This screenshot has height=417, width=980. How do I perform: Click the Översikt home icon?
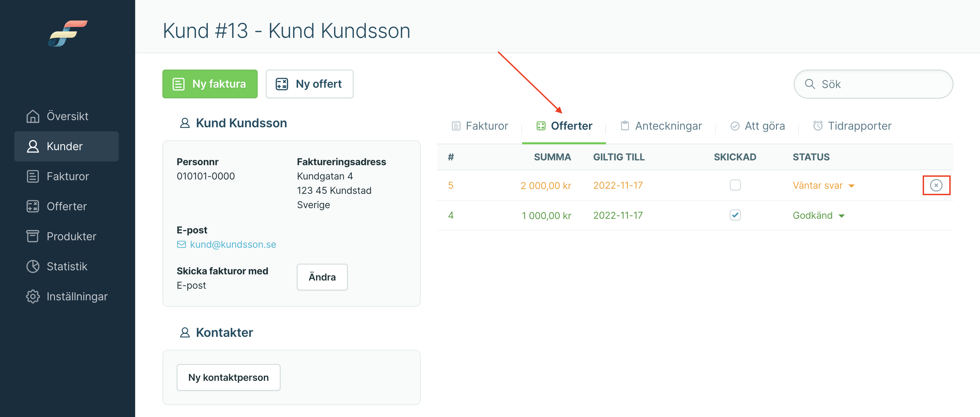coord(33,116)
